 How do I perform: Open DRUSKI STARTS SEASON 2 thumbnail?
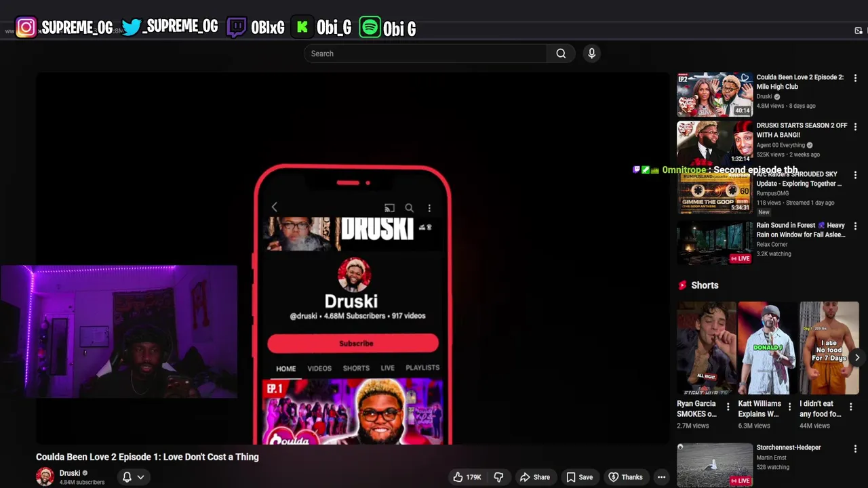(715, 142)
